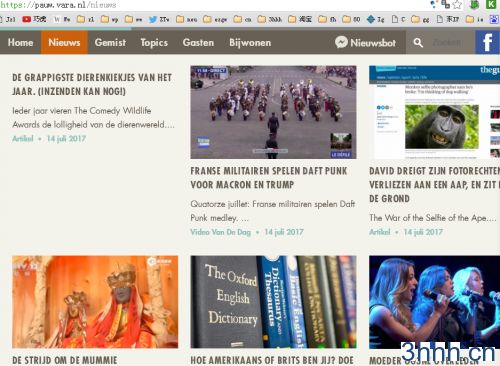Open the '80' bookmarks folder

(351, 19)
